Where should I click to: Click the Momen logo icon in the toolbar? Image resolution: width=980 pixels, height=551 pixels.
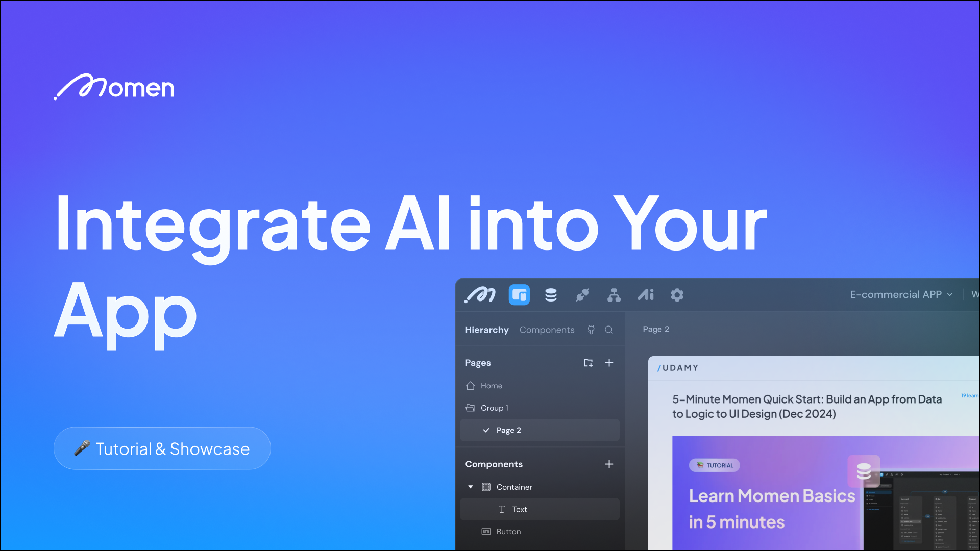click(480, 295)
